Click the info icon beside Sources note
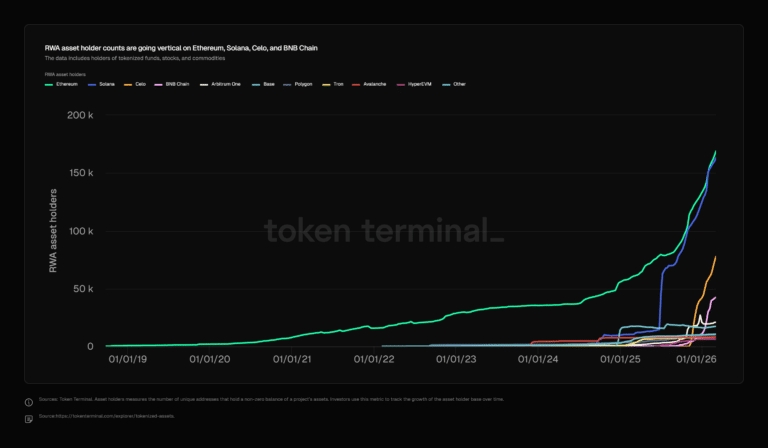This screenshot has width=768, height=448. [30, 402]
